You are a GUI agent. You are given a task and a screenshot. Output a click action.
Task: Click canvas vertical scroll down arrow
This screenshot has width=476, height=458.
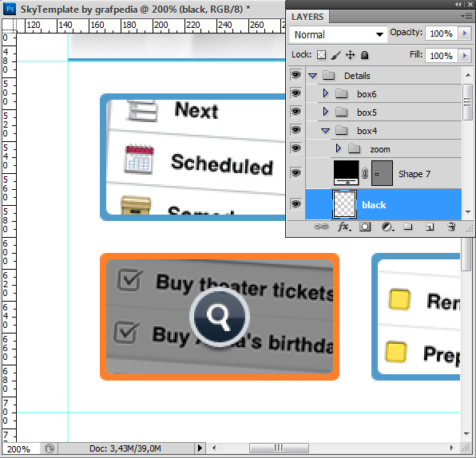pyautogui.click(x=467, y=434)
